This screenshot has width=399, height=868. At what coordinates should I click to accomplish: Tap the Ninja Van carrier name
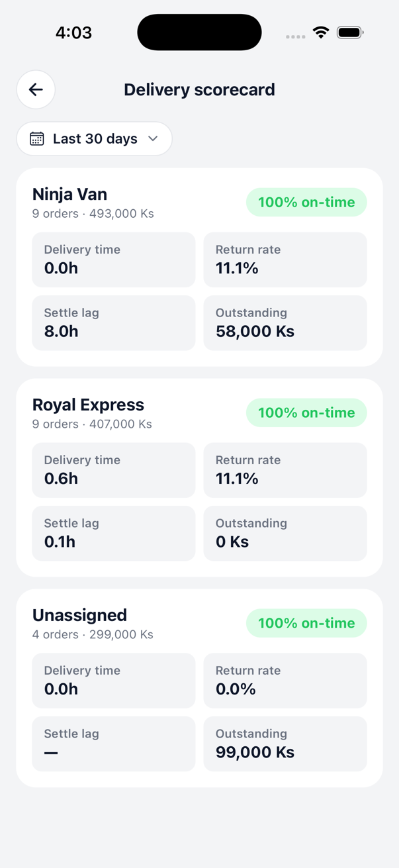pyautogui.click(x=69, y=194)
